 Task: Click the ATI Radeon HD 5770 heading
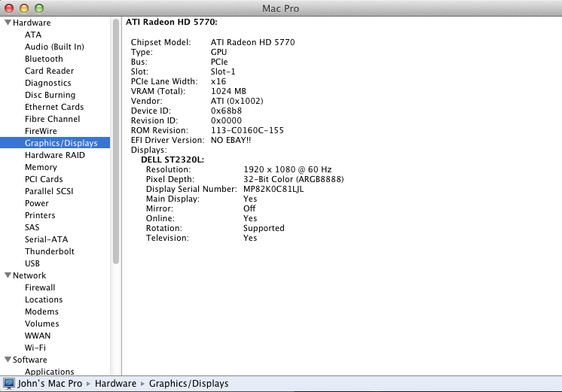coord(171,22)
